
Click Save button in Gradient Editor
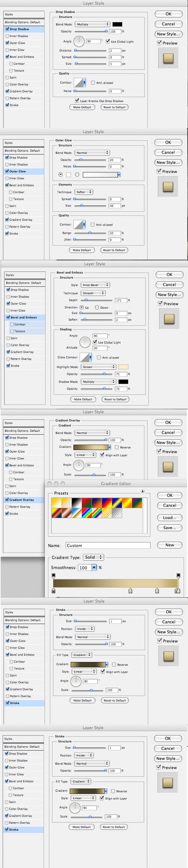pos(170,528)
